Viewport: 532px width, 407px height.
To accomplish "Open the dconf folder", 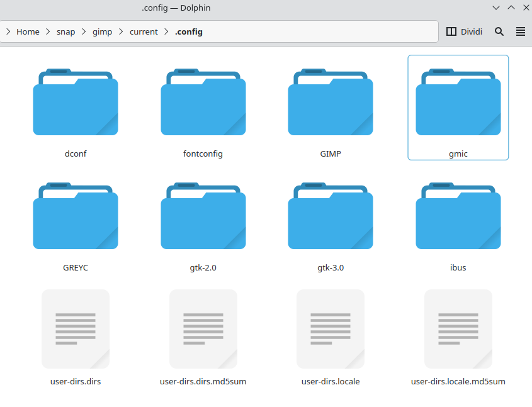I will click(76, 103).
